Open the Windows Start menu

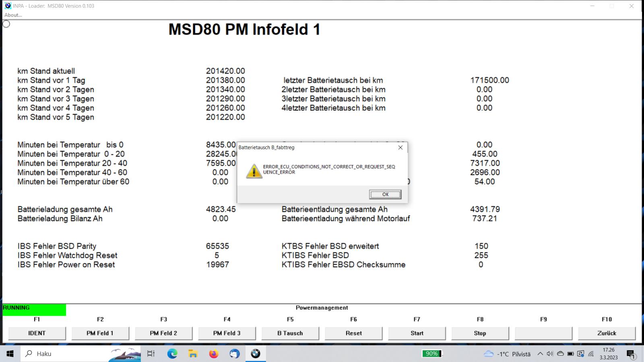tap(10, 354)
